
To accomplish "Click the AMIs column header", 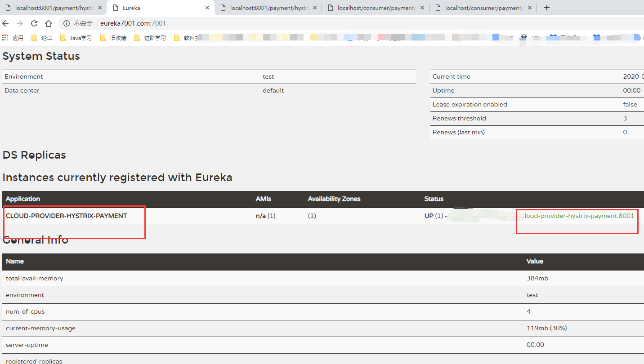I will click(x=264, y=199).
